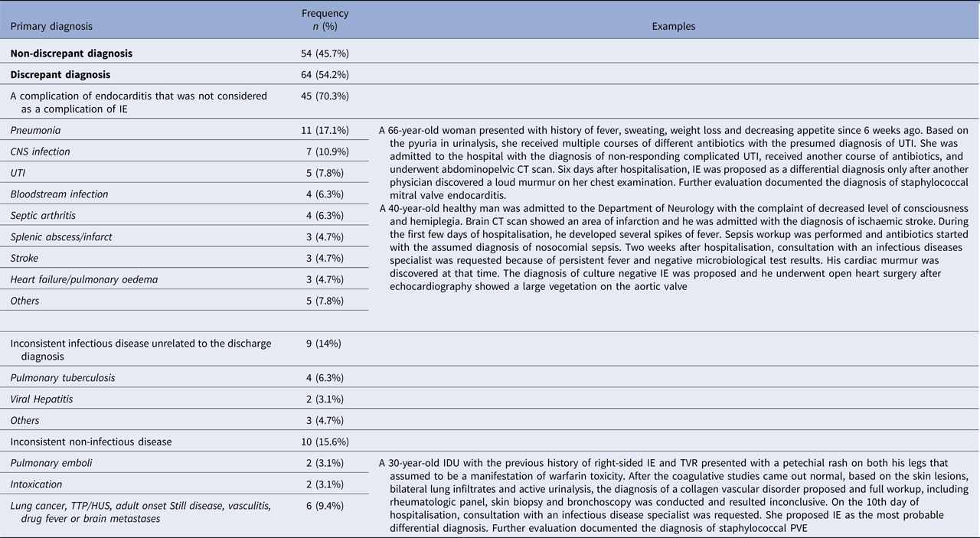Select the Stroke row label
The width and height of the screenshot is (980, 538).
click(x=24, y=258)
